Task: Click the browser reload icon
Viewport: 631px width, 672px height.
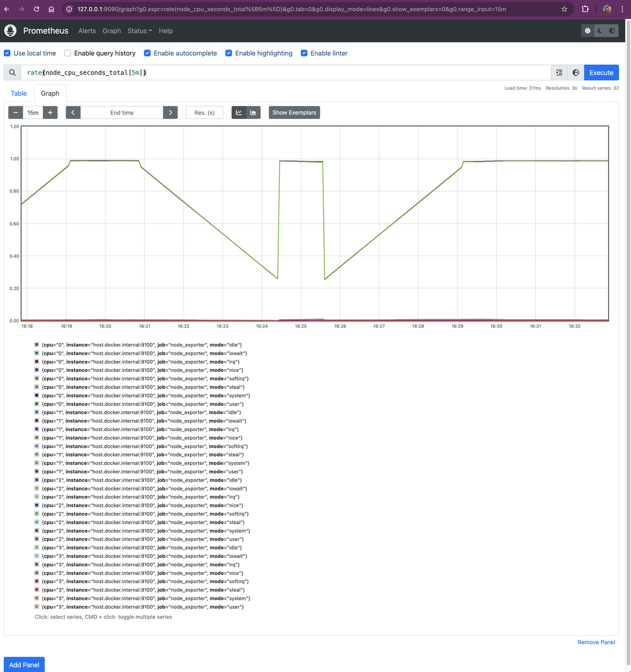Action: click(36, 9)
